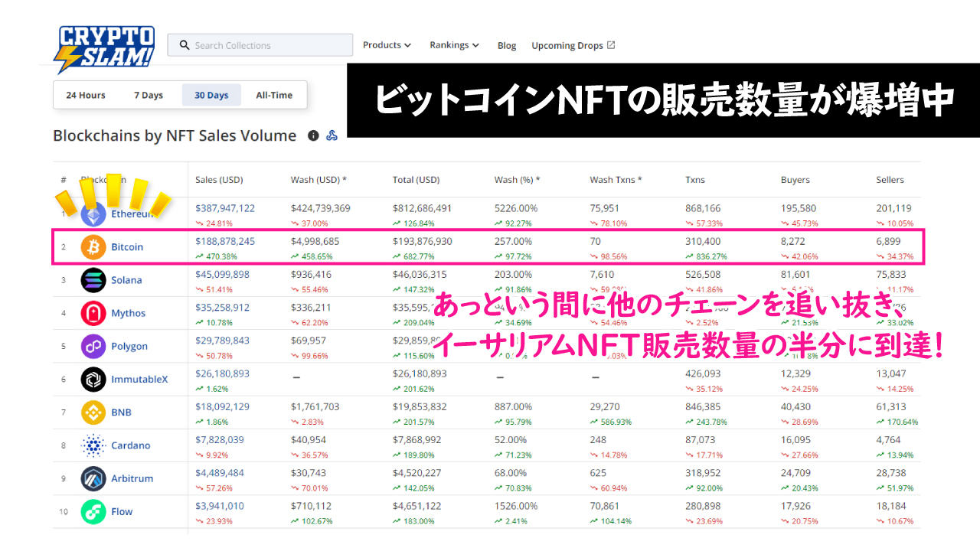980x551 pixels.
Task: Click the Cardano wash value $40,954
Action: 309,439
